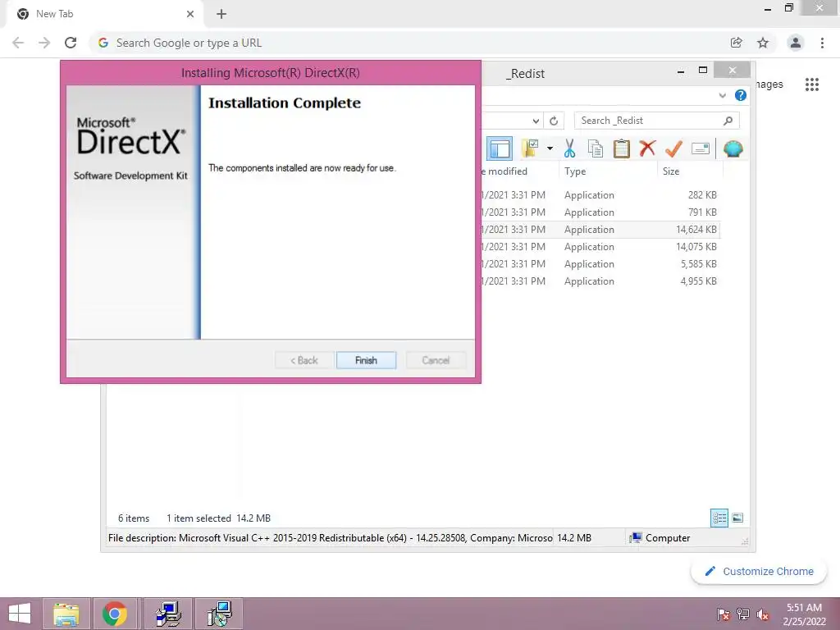Expand the ribbon with the chevron

click(x=722, y=95)
